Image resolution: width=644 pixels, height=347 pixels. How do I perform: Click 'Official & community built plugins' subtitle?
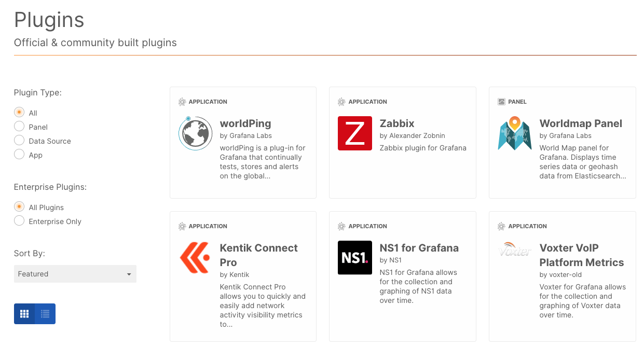(x=95, y=43)
